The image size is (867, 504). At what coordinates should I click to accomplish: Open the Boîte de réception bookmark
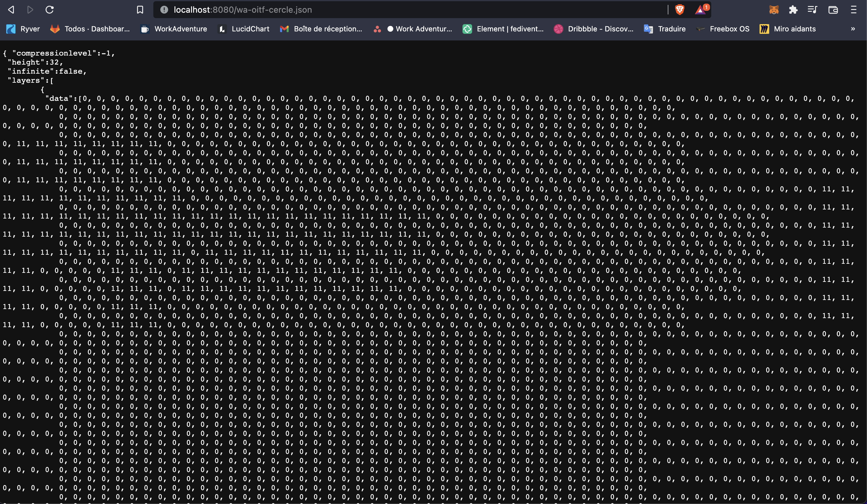321,29
